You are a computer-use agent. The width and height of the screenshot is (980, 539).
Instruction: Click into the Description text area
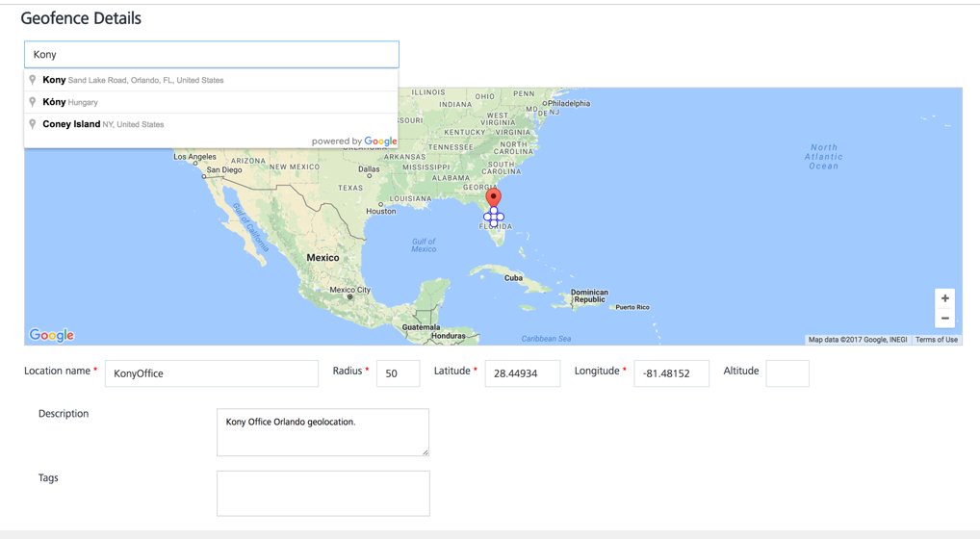322,432
